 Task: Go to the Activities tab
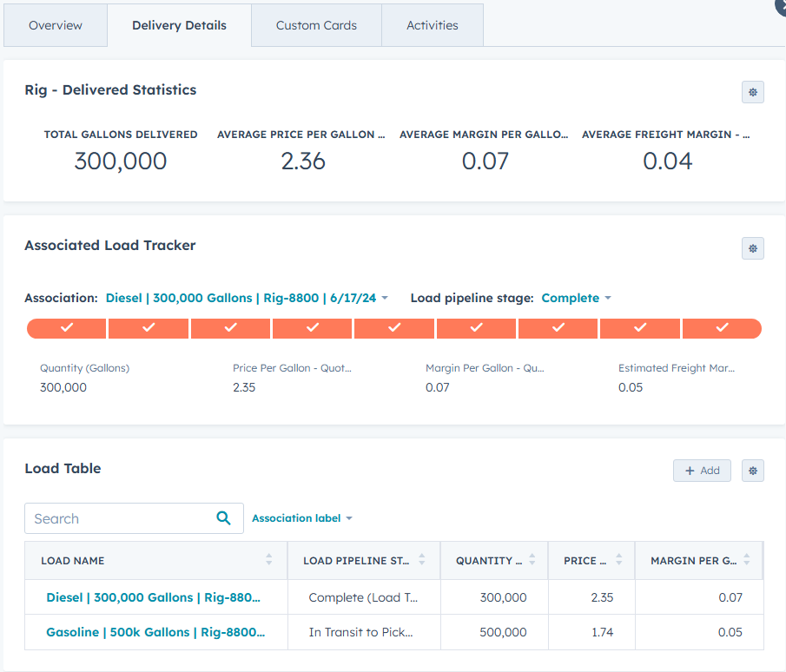coord(433,25)
